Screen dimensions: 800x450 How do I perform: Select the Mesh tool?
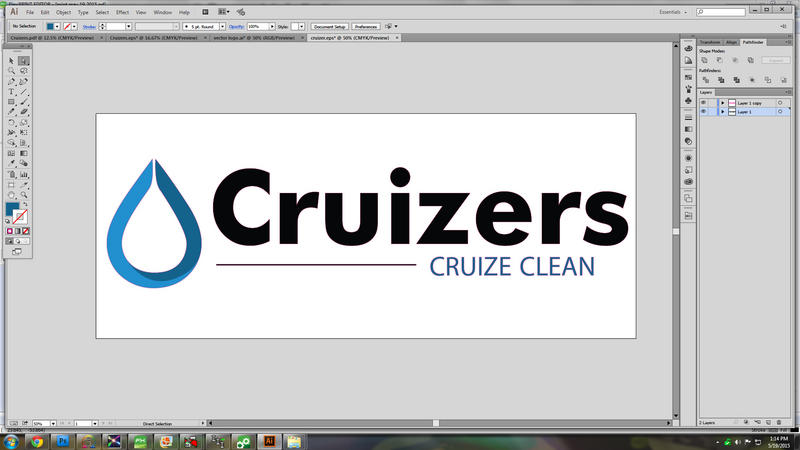[x=11, y=153]
